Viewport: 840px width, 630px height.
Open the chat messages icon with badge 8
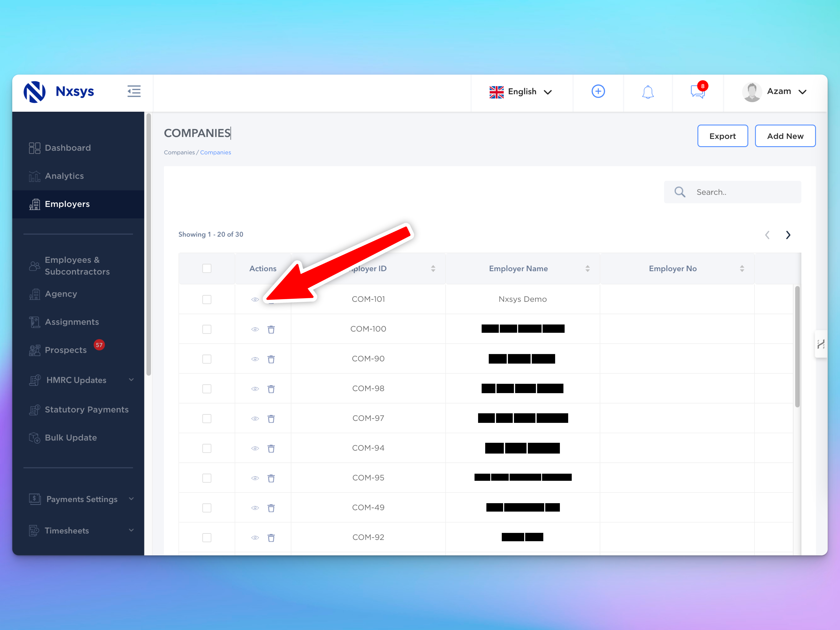pyautogui.click(x=698, y=90)
